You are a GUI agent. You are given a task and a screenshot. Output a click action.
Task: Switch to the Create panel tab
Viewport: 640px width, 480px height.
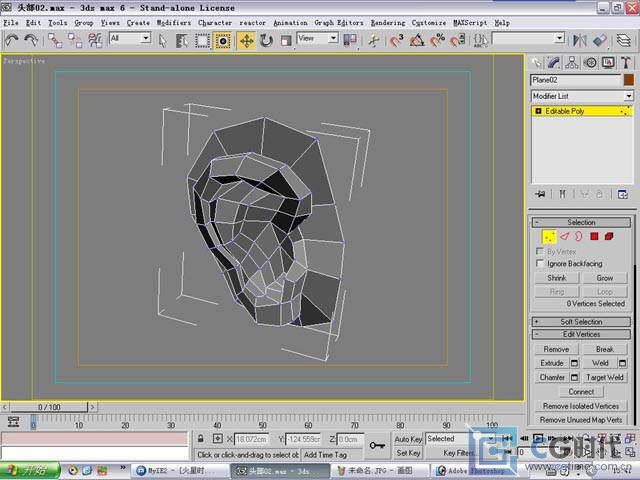click(536, 62)
